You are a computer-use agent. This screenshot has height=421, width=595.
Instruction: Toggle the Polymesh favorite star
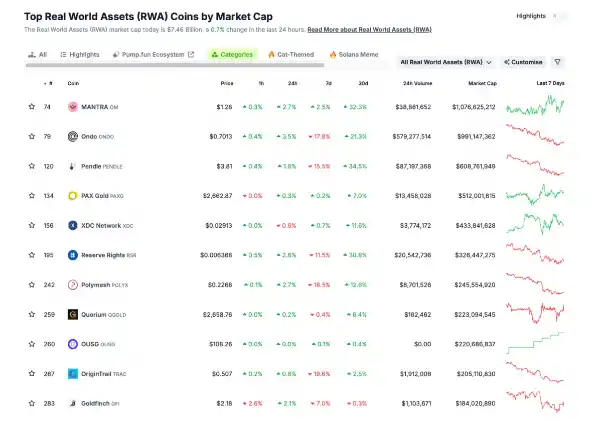pyautogui.click(x=32, y=284)
